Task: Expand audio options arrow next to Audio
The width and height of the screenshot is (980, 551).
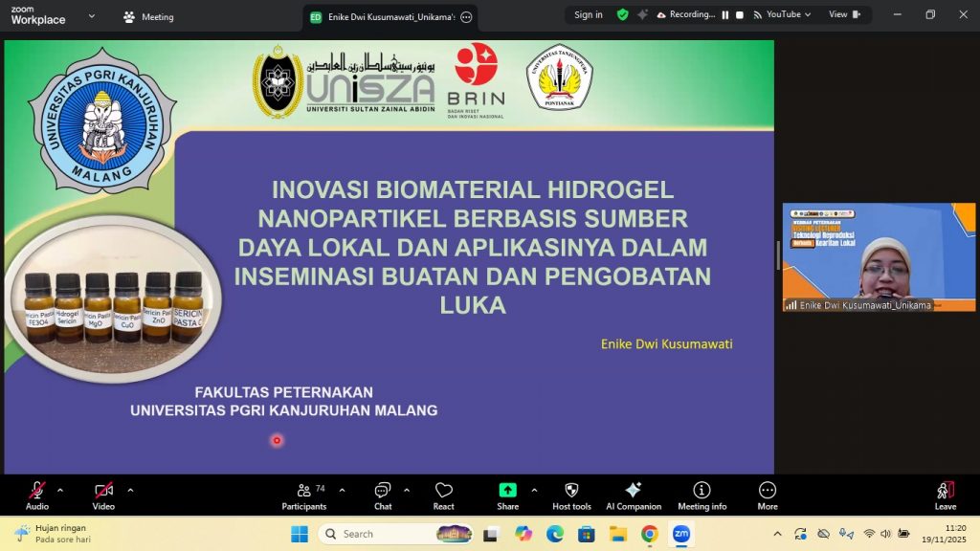Action: (60, 490)
